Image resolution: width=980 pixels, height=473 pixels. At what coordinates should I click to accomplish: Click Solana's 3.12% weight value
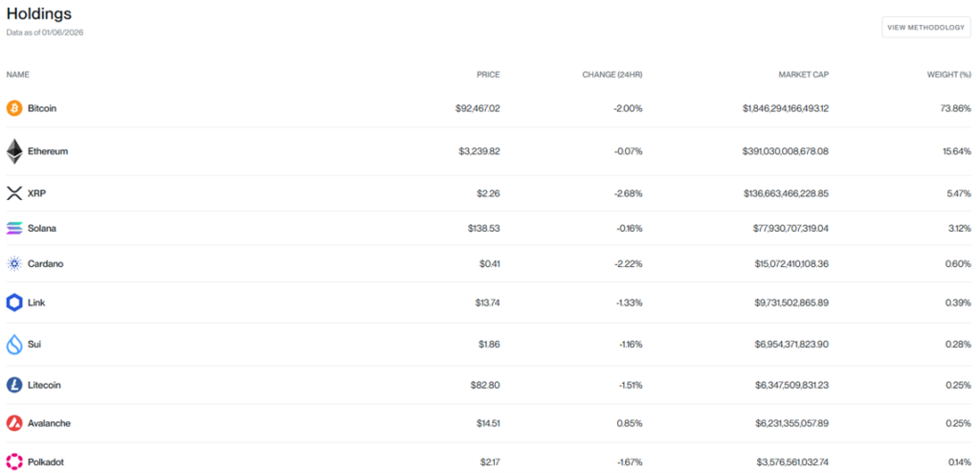click(x=959, y=228)
